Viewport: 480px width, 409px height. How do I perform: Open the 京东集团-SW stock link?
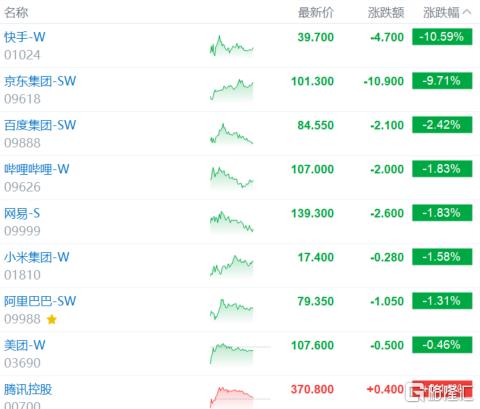coord(40,81)
